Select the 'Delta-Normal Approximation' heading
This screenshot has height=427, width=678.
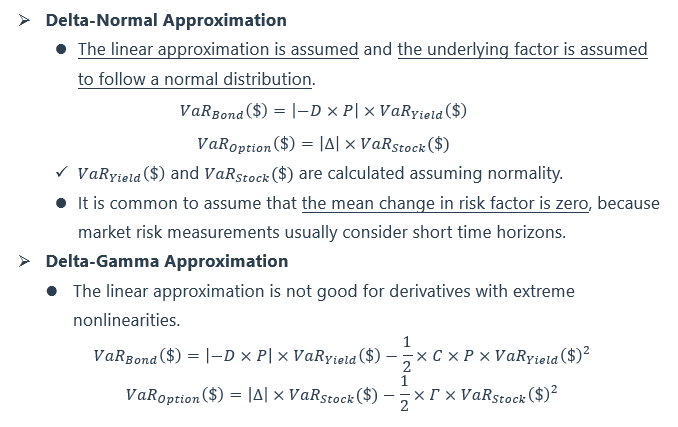tap(166, 20)
